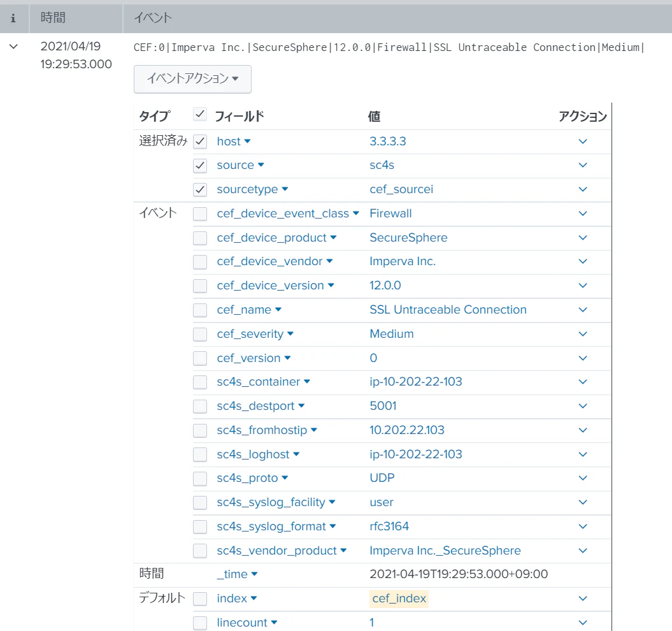
Task: Expand the action chevron for host row
Action: 583,141
